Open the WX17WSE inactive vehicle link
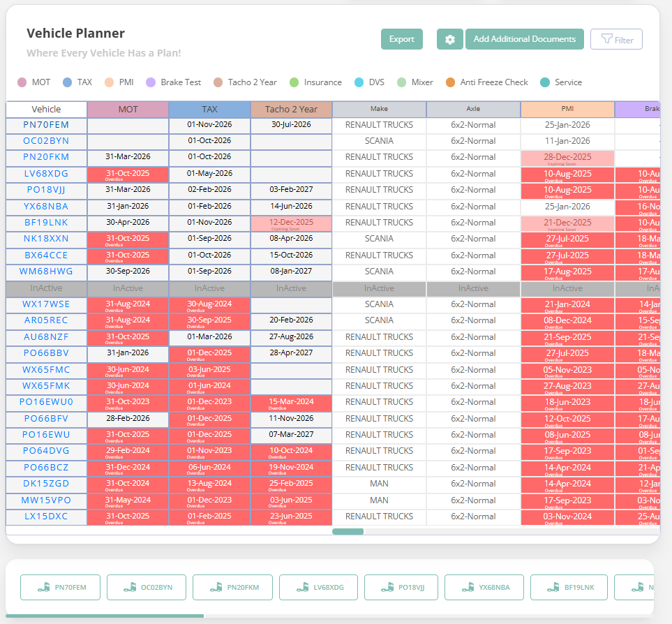Image resolution: width=672 pixels, height=624 pixels. [x=46, y=304]
